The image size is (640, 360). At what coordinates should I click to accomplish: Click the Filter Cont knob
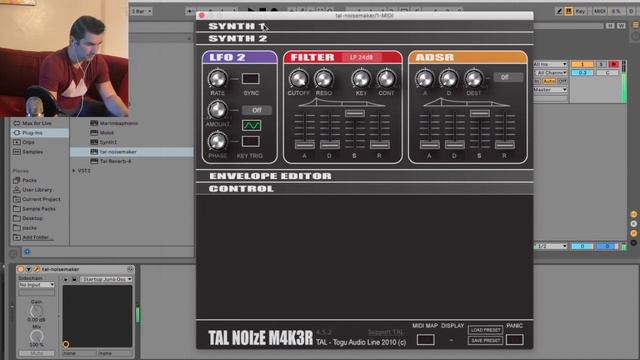point(386,79)
